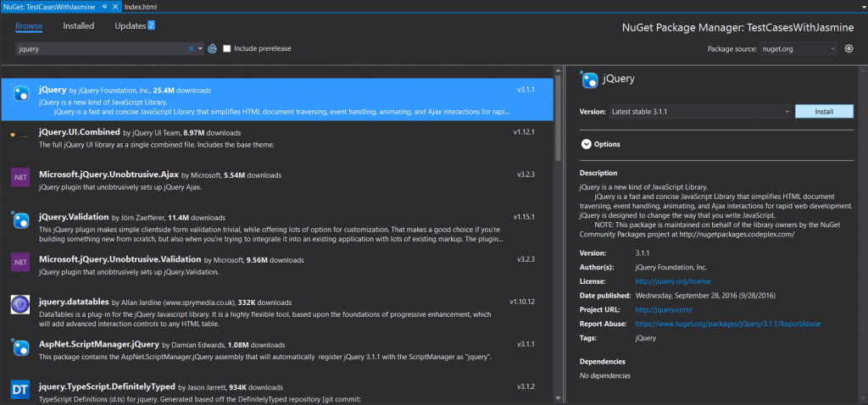This screenshot has width=868, height=405.
Task: Pin the NuGet TestCasesWithJasmine tab
Action: 104,6
